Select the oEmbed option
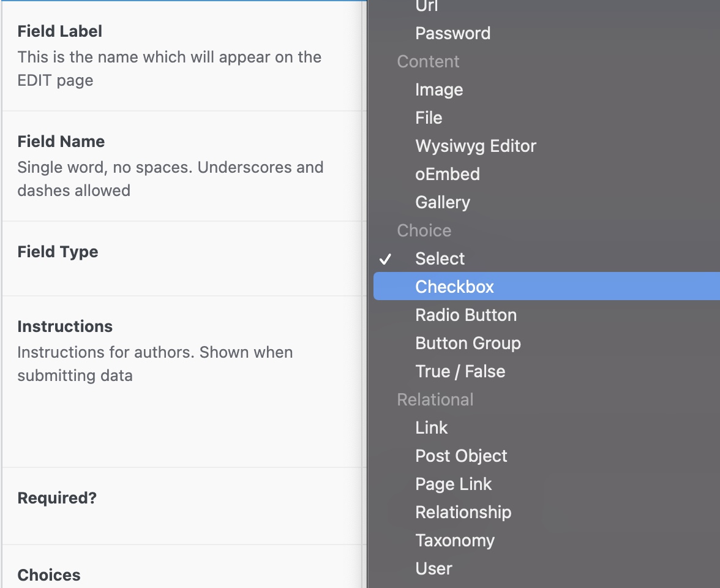The image size is (720, 588). (448, 174)
